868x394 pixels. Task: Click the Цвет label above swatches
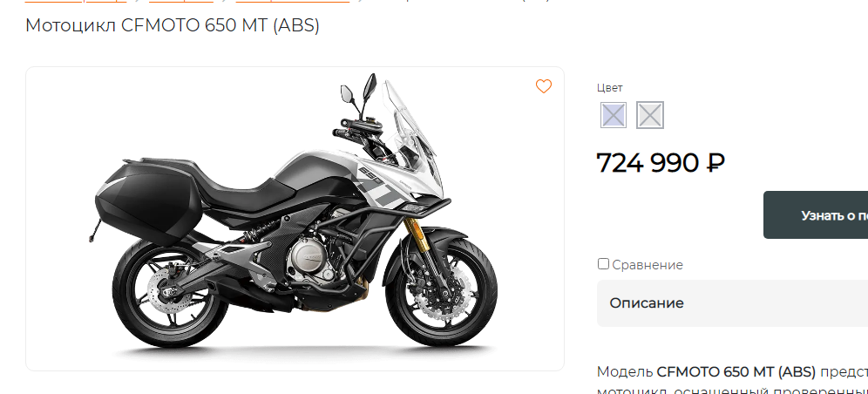coord(609,87)
